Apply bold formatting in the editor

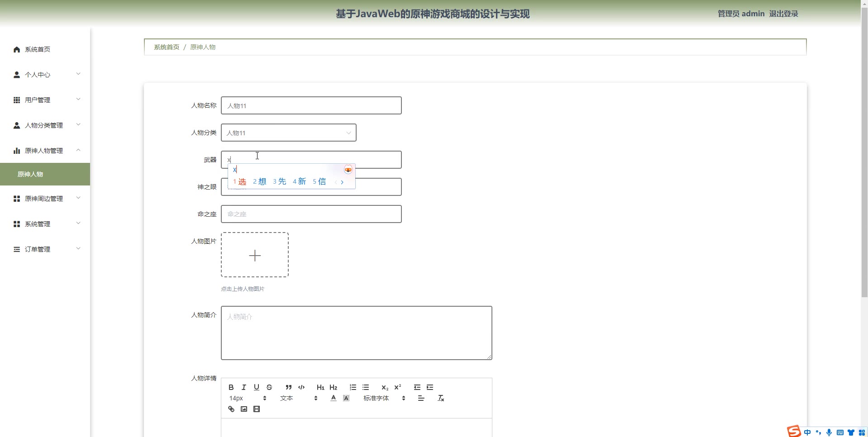[x=231, y=387]
